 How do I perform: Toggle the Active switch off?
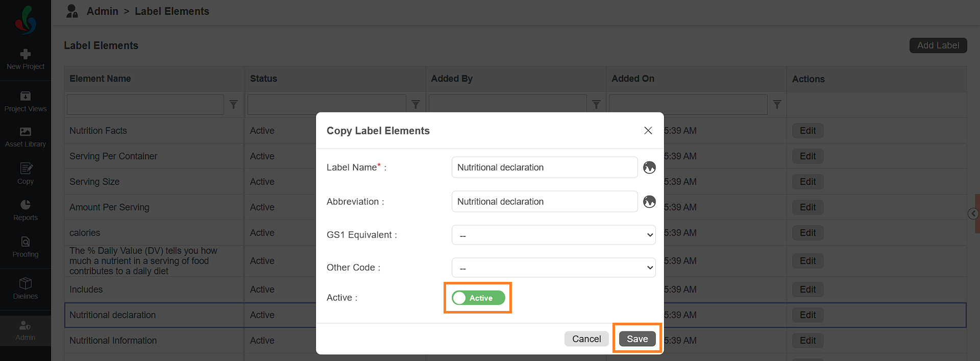478,298
